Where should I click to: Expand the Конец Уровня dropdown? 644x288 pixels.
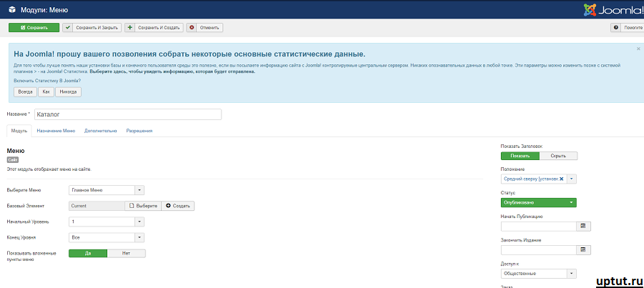[x=139, y=237]
